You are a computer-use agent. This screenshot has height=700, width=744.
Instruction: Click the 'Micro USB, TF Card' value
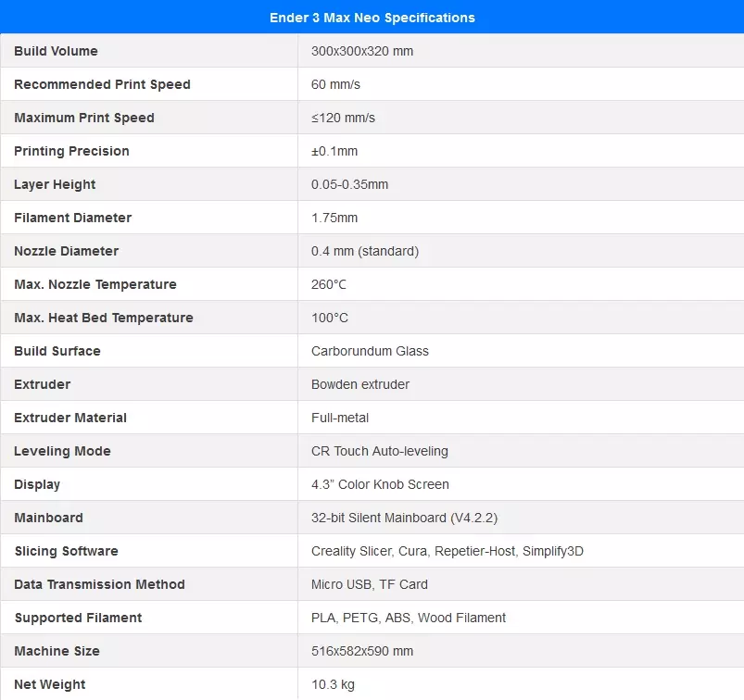(x=370, y=584)
